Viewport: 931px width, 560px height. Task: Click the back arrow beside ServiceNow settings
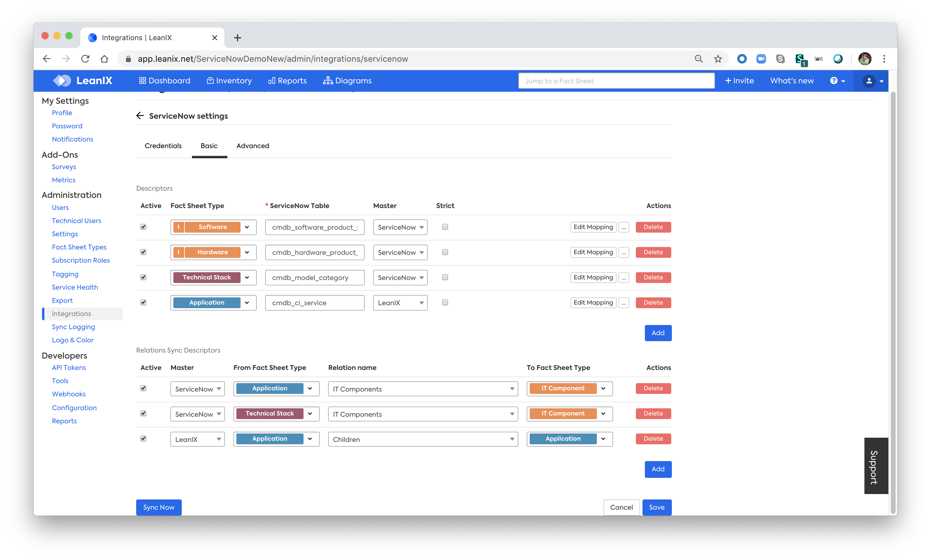coord(140,115)
